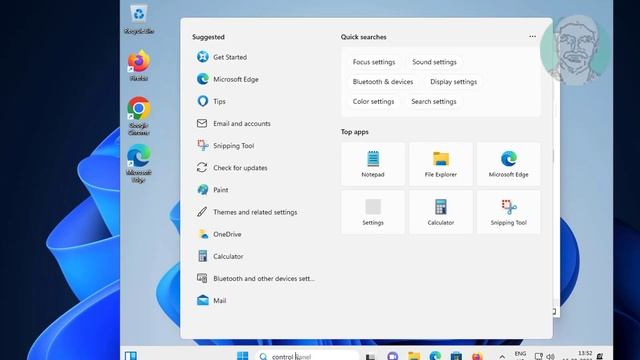Open Microsoft Edge tile in Top apps

509,164
